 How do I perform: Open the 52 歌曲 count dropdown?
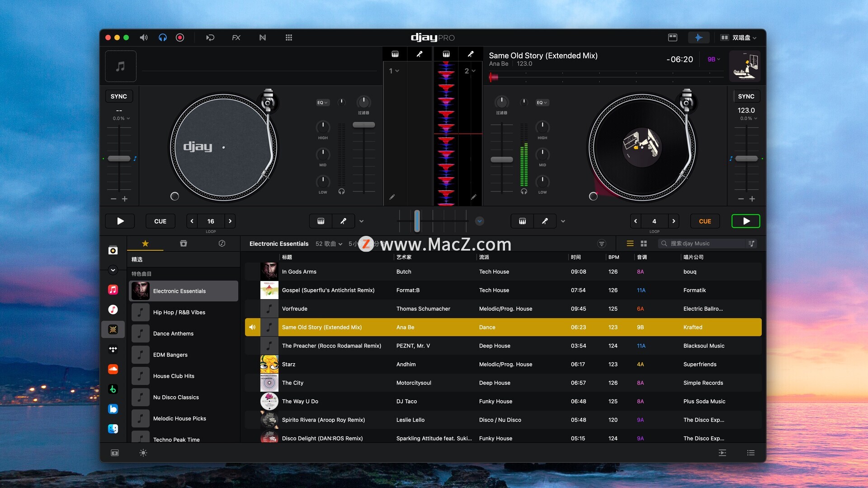click(x=329, y=244)
